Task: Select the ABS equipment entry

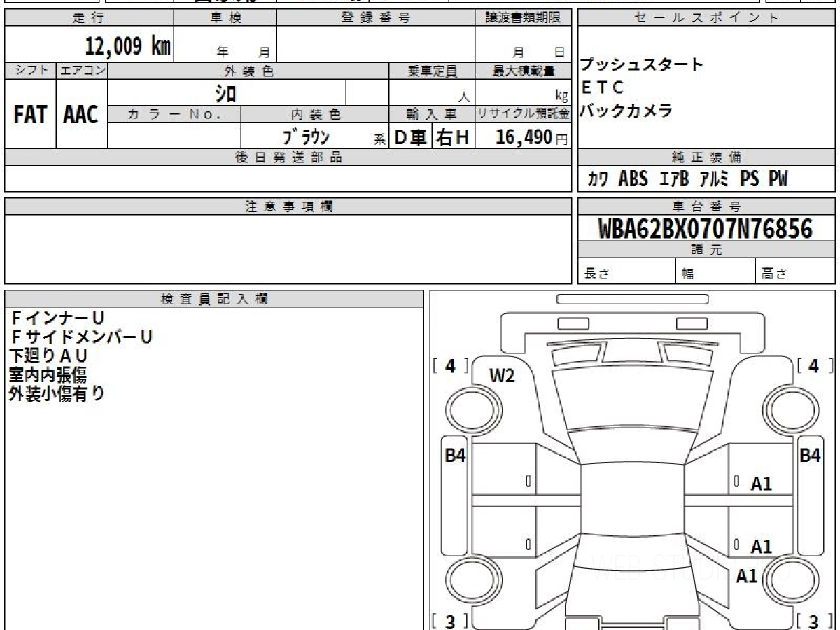Action: (633, 180)
